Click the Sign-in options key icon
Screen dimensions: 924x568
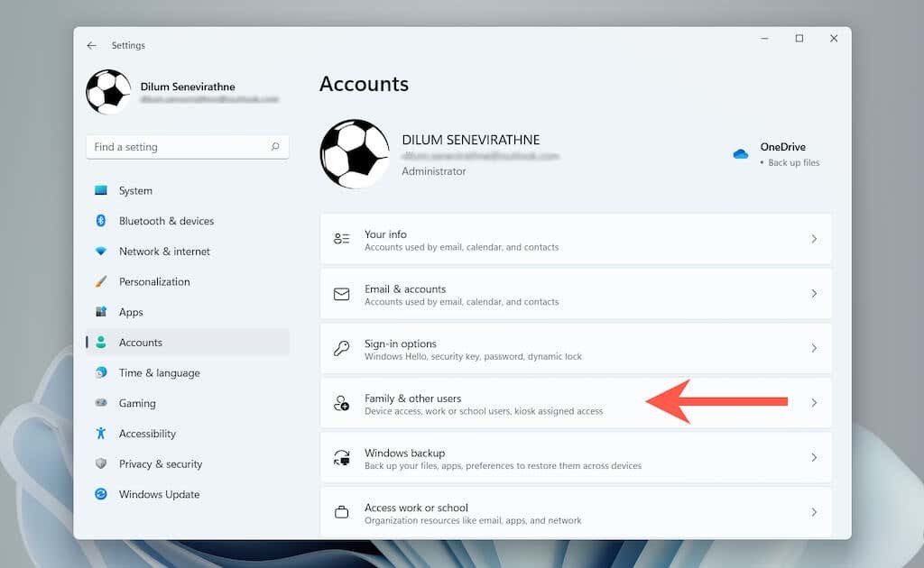tap(341, 348)
